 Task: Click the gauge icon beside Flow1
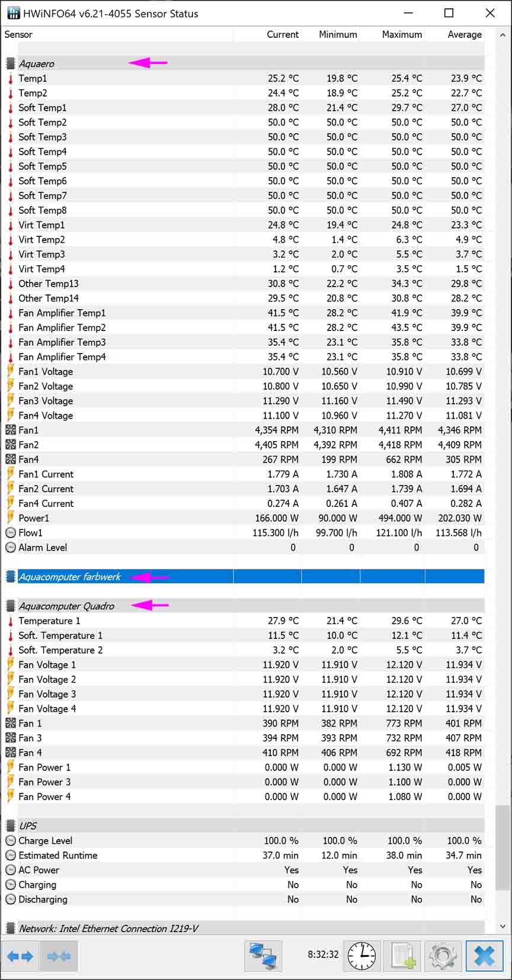click(11, 532)
